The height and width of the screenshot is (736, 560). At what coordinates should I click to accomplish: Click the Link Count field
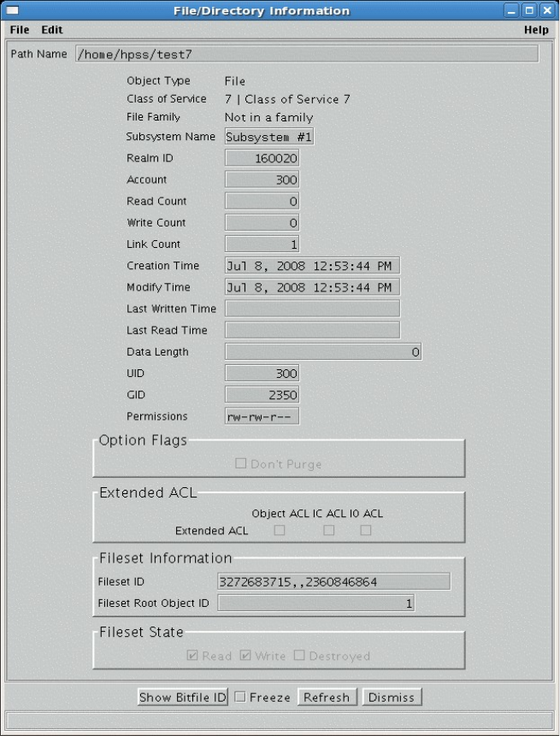click(262, 244)
